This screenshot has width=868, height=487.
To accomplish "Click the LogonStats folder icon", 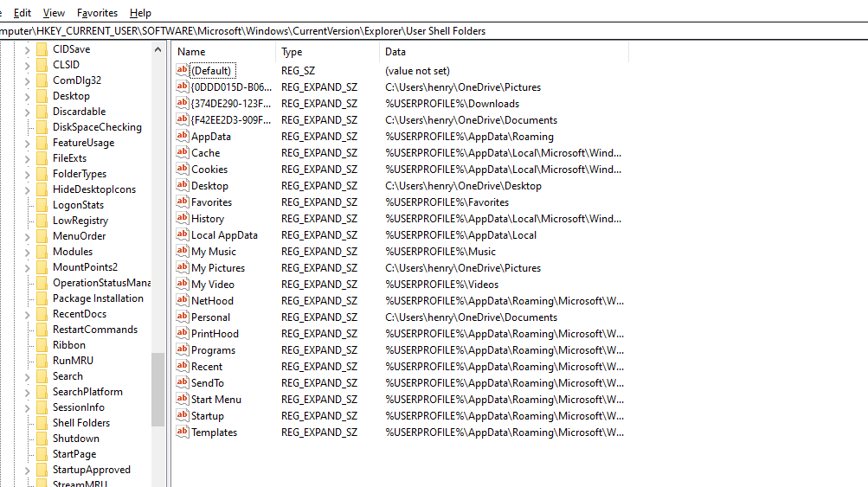I will point(42,205).
